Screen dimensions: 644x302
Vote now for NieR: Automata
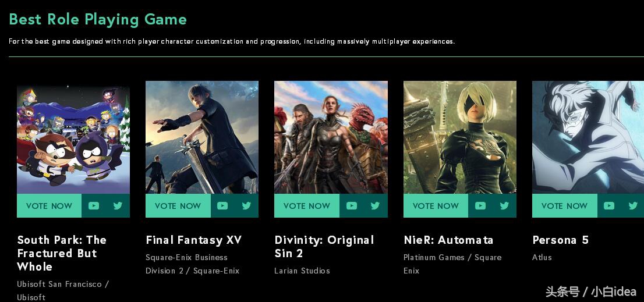click(x=436, y=205)
